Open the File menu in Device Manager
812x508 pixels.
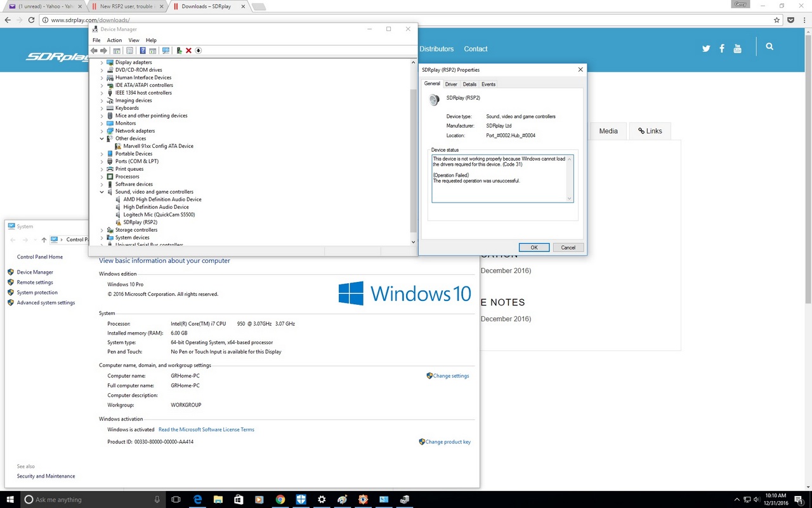(x=96, y=40)
